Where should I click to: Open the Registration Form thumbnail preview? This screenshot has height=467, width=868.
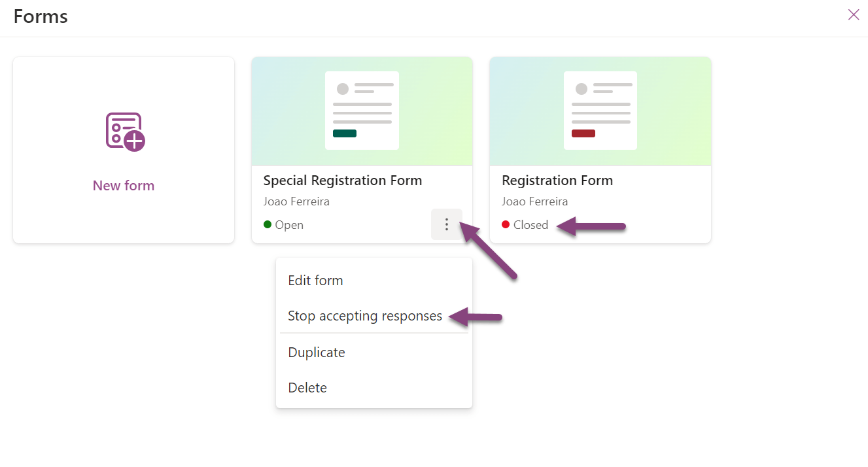[x=600, y=111]
